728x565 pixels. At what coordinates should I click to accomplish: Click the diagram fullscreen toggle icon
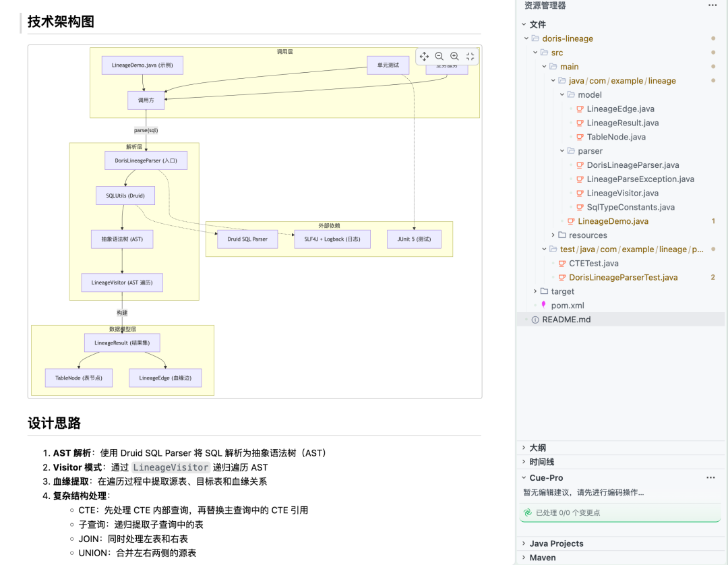pos(470,57)
